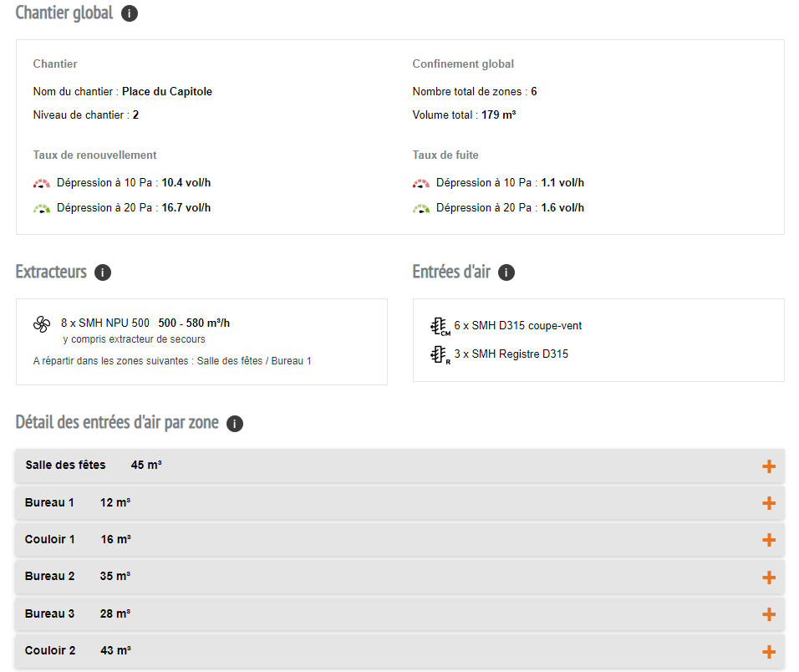Viewport: 799px width, 672px height.
Task: Expand the Couloir 1 zone details
Action: click(769, 540)
